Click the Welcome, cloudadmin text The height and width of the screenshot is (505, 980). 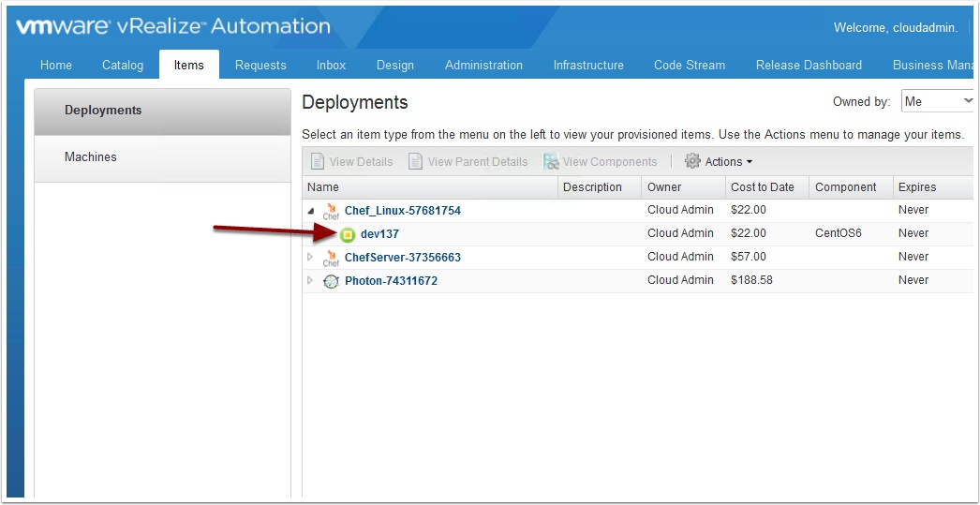[x=896, y=27]
